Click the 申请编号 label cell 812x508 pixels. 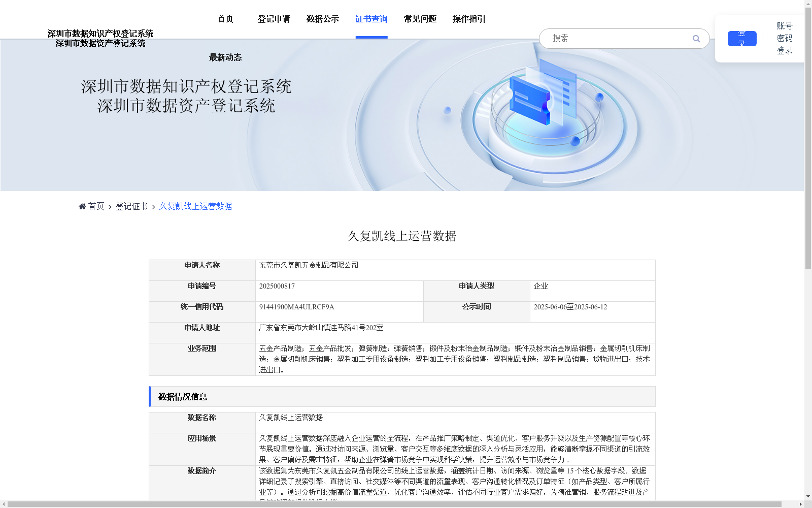point(202,291)
